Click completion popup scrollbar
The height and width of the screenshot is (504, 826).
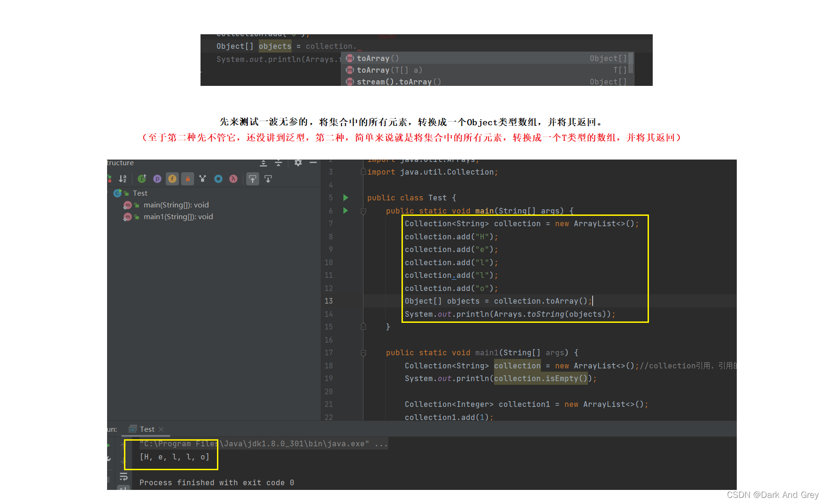[x=631, y=63]
